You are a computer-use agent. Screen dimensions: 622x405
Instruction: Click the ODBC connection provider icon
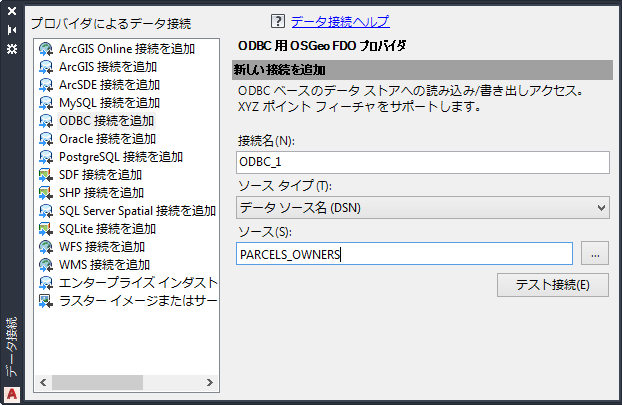[x=46, y=121]
